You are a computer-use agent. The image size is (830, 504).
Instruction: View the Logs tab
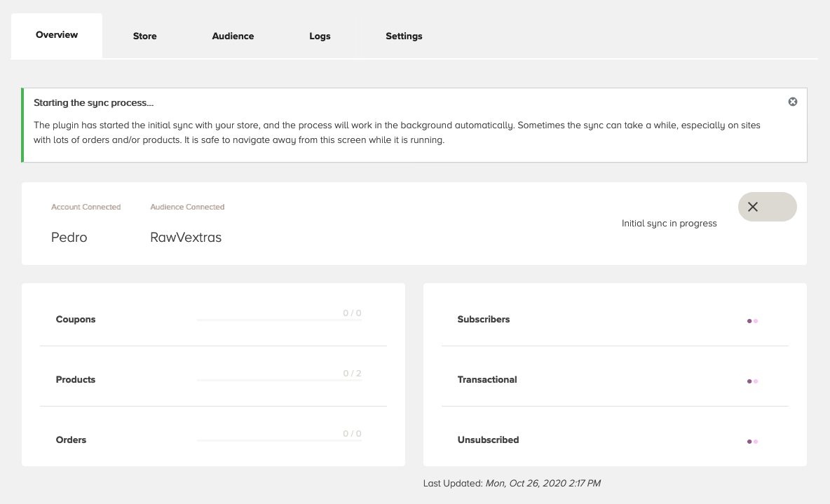pyautogui.click(x=320, y=36)
